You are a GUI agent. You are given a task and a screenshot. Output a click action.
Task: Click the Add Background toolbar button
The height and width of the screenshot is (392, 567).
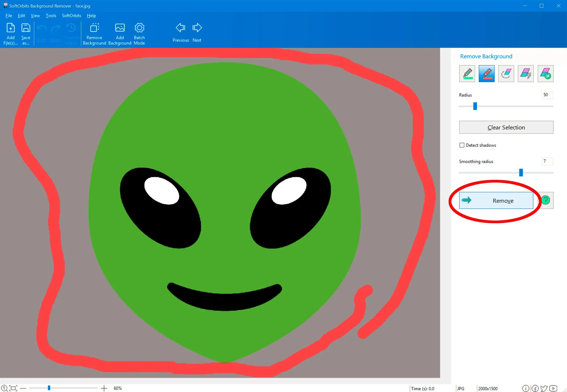click(119, 33)
